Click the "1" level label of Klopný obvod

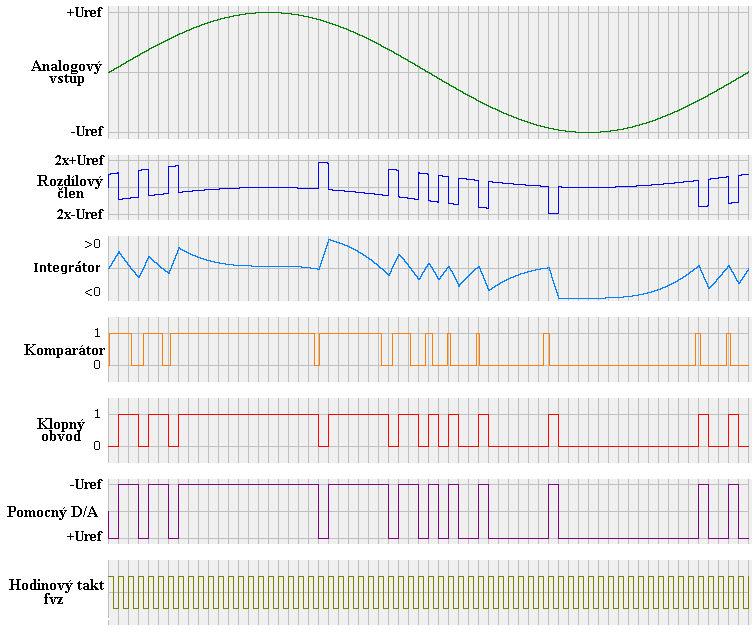97,414
